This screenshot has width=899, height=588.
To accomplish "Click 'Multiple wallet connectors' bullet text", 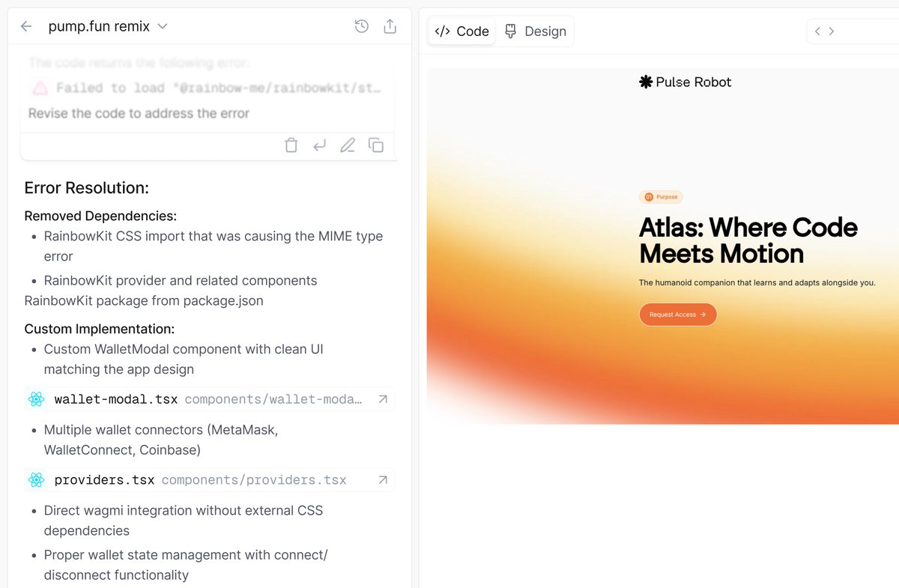I will point(161,440).
